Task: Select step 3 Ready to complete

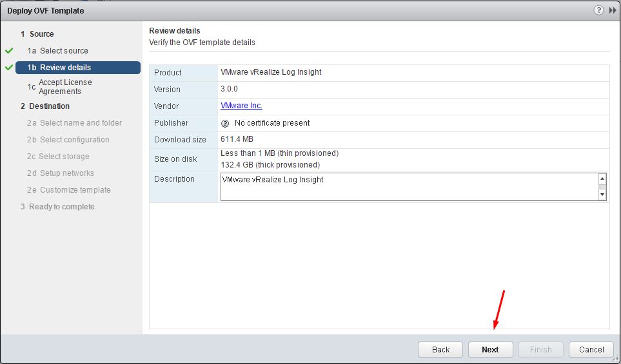Action: coord(58,207)
